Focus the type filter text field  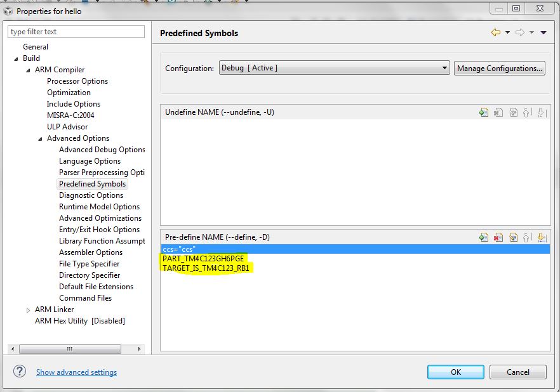[x=76, y=32]
